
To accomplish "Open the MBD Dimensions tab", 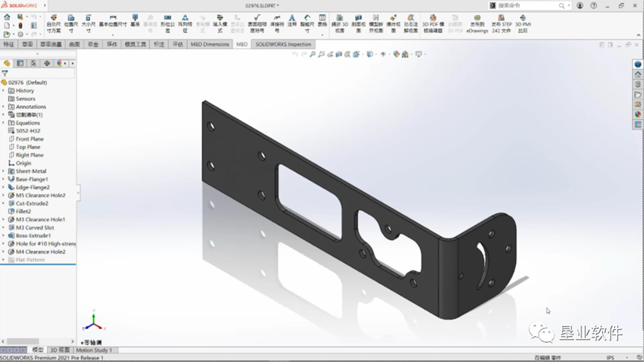I will pos(210,45).
